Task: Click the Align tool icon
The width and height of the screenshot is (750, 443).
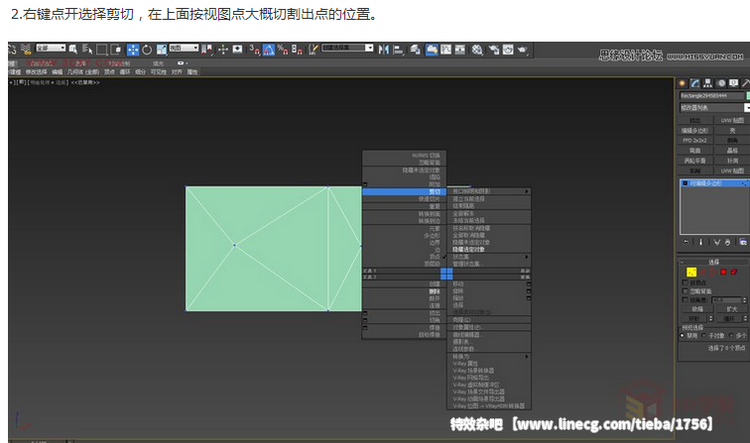Action: [398, 49]
